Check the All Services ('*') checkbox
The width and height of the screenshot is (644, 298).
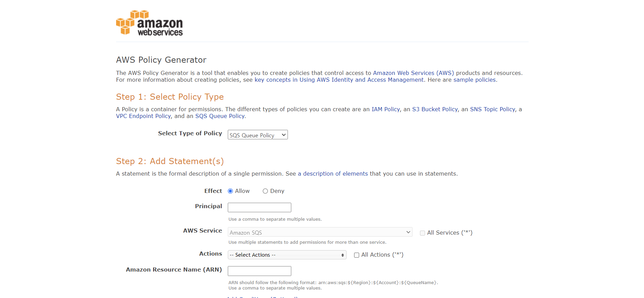(422, 233)
